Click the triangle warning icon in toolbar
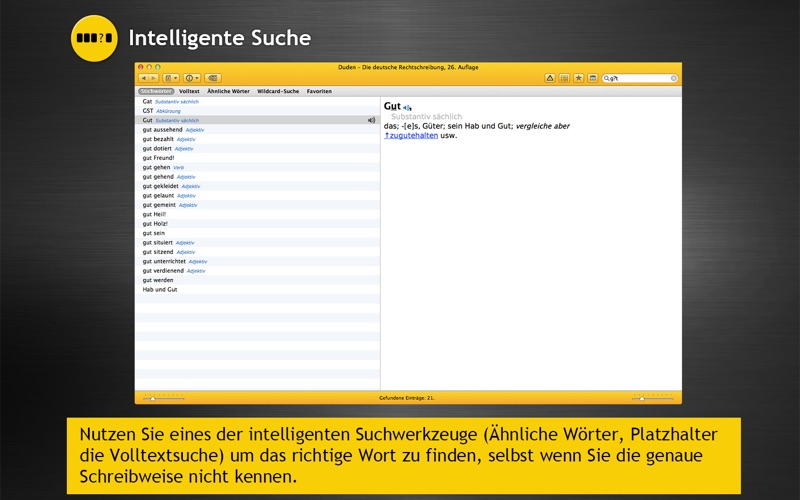 pos(550,78)
